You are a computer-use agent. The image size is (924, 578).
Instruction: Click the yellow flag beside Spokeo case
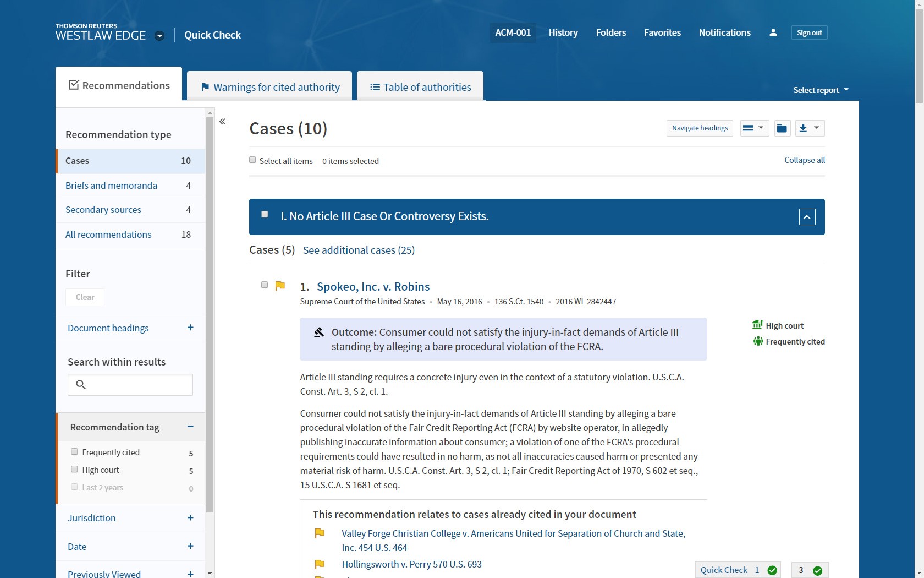pyautogui.click(x=280, y=286)
